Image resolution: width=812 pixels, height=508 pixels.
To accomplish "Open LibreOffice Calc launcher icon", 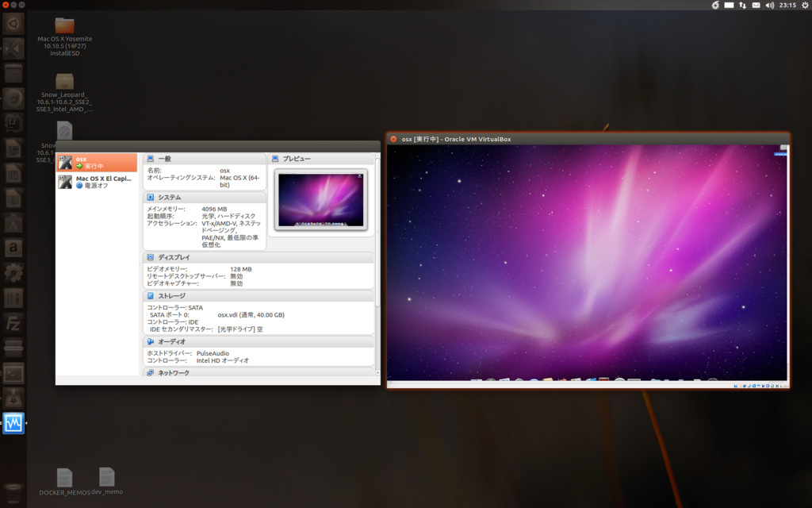I will 13,174.
